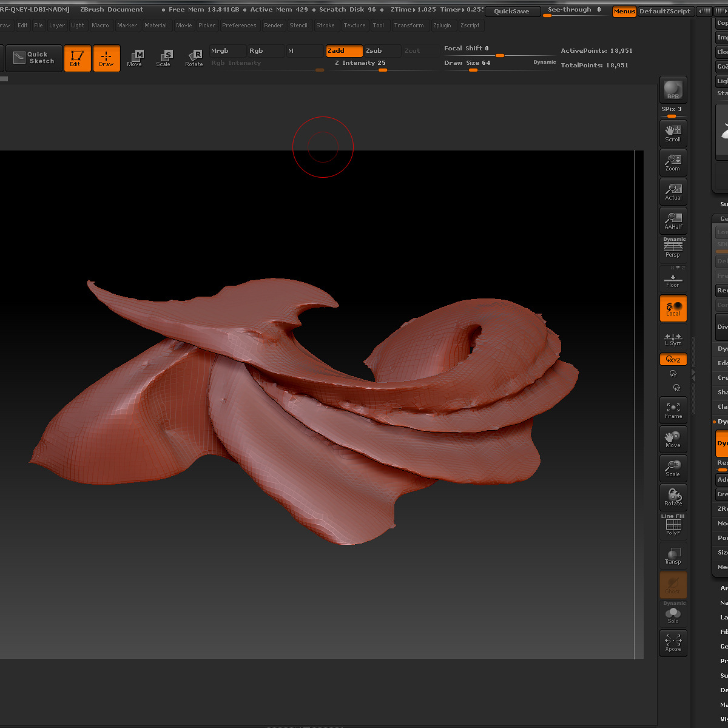Click the AAHalf antialiased half-size icon
The height and width of the screenshot is (728, 728).
pyautogui.click(x=673, y=220)
